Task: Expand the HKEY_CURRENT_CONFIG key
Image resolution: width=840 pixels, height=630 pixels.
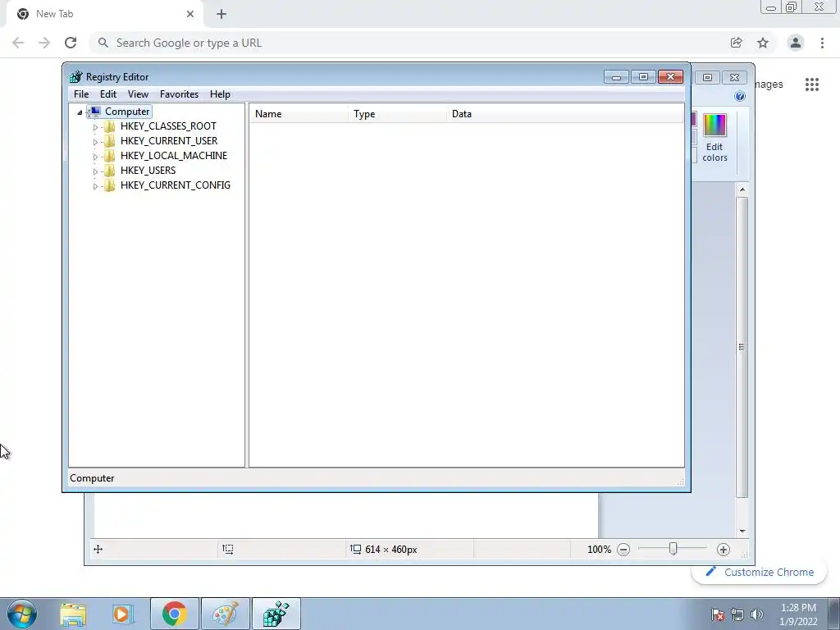Action: (x=95, y=186)
